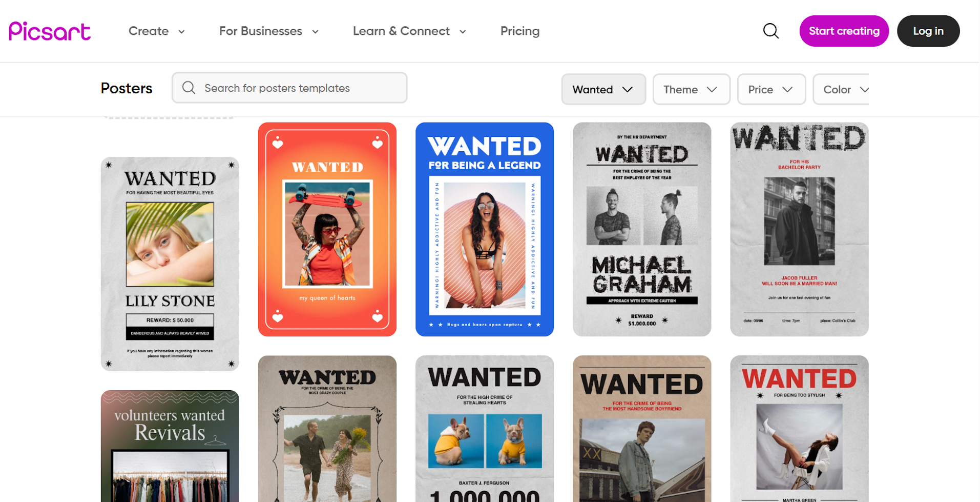Click the magnifier inside the search field
Viewport: 980px width, 502px height.
click(189, 87)
